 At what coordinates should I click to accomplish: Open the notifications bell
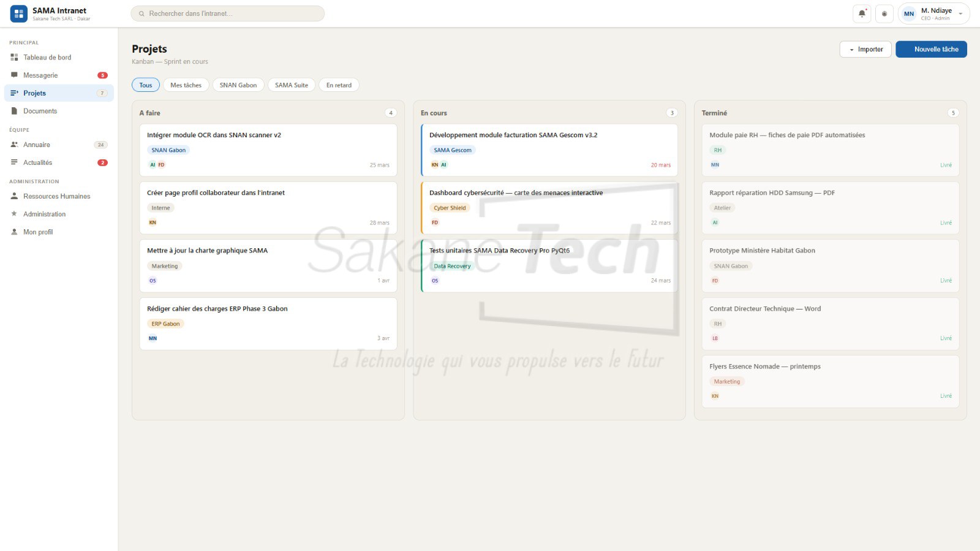pyautogui.click(x=862, y=13)
